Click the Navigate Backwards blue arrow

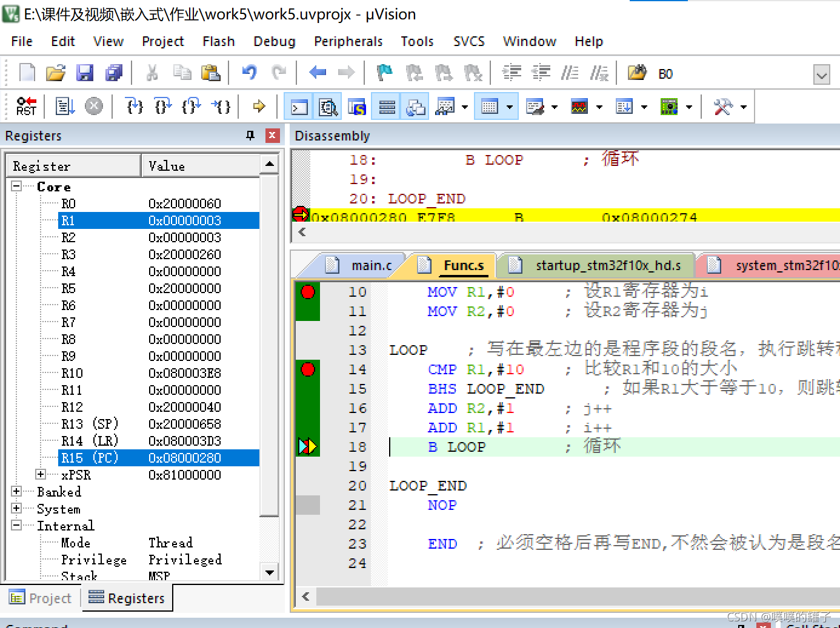[318, 73]
